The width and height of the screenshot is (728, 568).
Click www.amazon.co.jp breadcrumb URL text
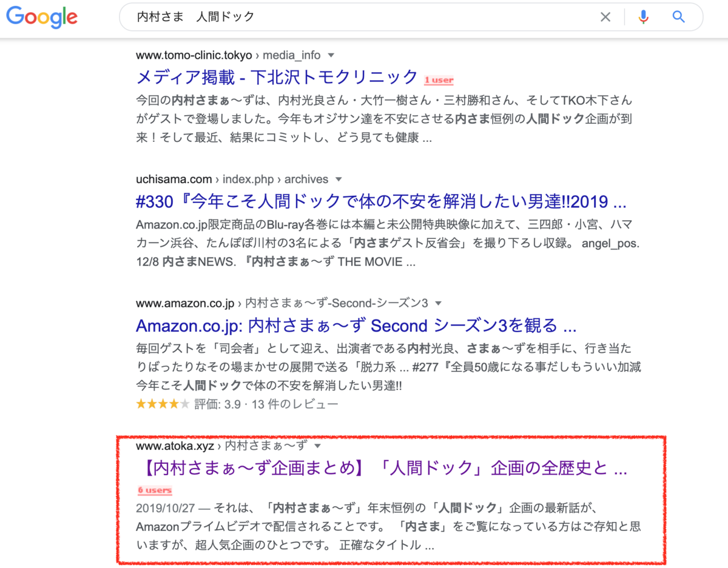coord(185,303)
